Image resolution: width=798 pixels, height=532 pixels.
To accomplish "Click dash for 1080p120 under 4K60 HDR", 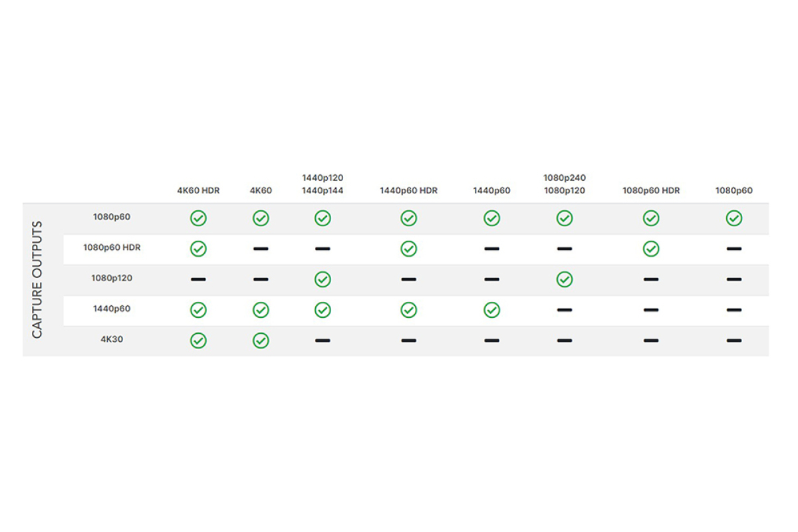I will pos(198,279).
